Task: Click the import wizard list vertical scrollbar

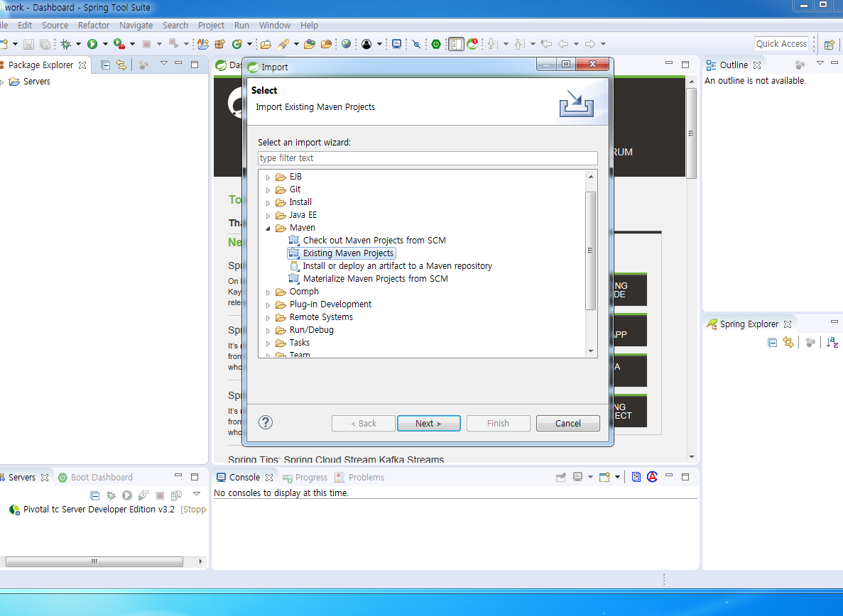Action: click(591, 251)
